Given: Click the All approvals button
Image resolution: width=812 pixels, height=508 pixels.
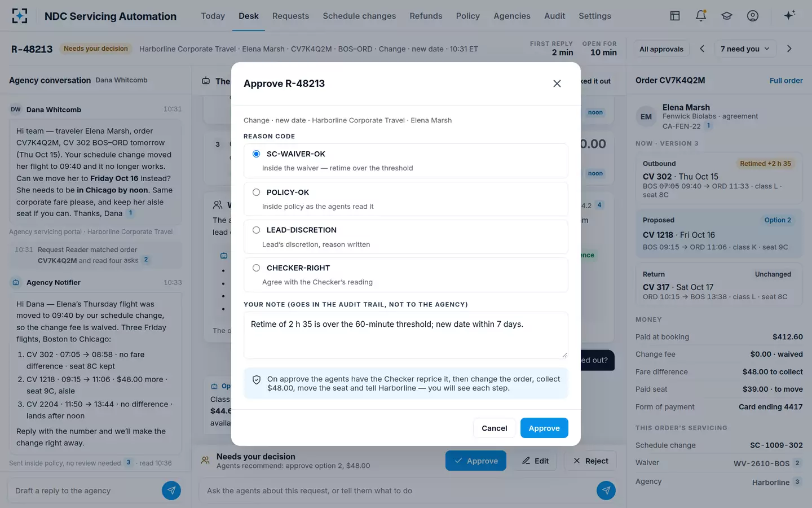Looking at the screenshot, I should click(661, 49).
